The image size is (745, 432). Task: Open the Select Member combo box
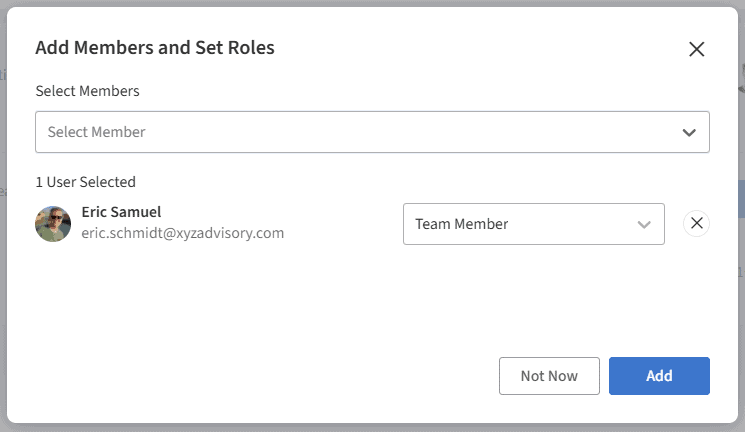pos(372,132)
